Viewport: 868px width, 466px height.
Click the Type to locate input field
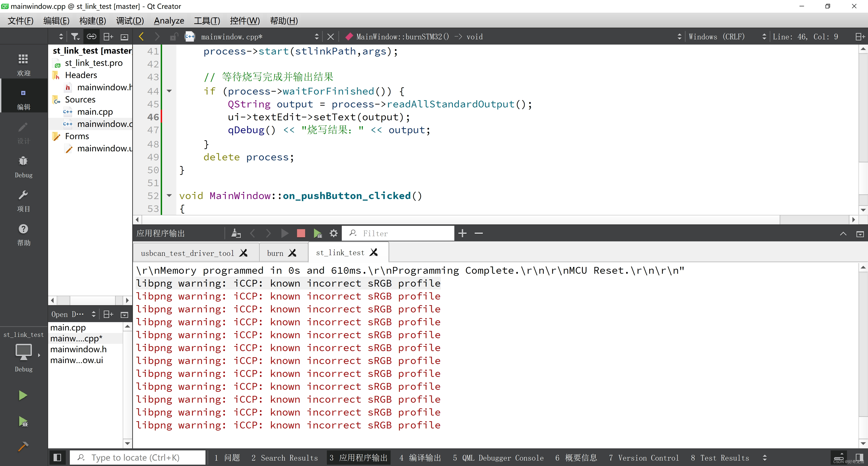coord(138,457)
